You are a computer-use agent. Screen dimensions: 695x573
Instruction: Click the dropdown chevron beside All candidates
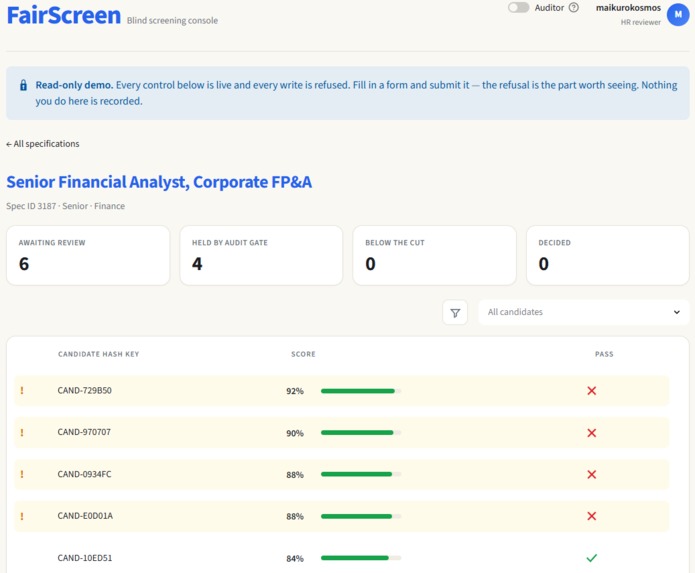[676, 312]
